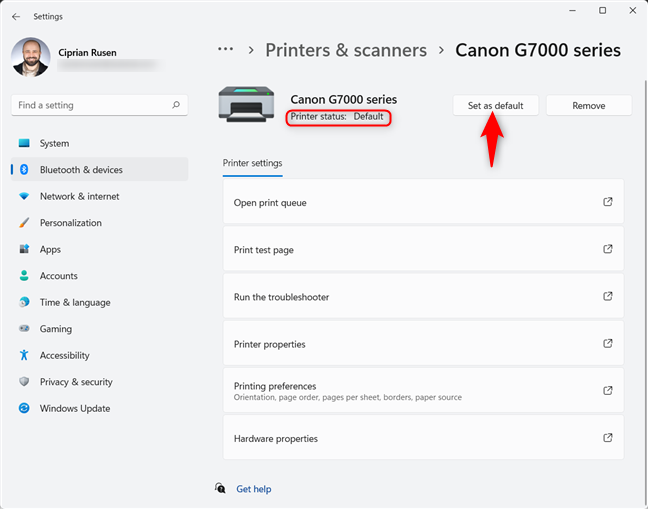
Task: Open Privacy & security settings
Action: pyautogui.click(x=100, y=381)
